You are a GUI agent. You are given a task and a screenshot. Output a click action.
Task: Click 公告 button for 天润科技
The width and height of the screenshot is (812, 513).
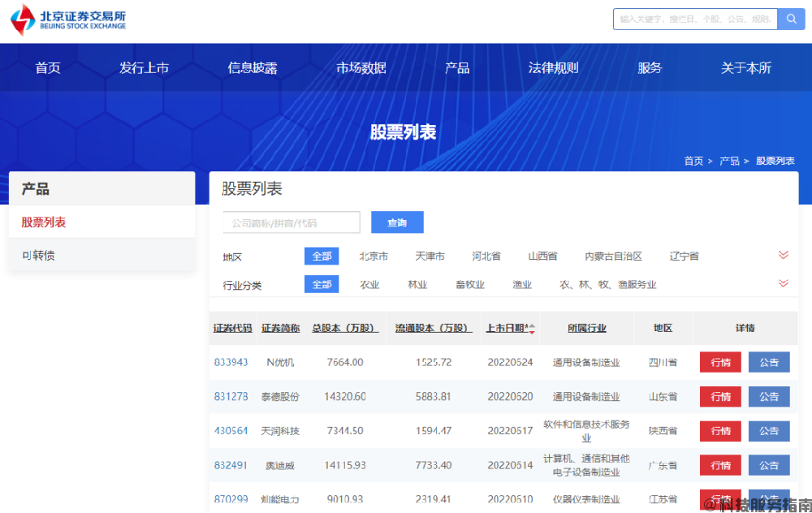coord(769,431)
